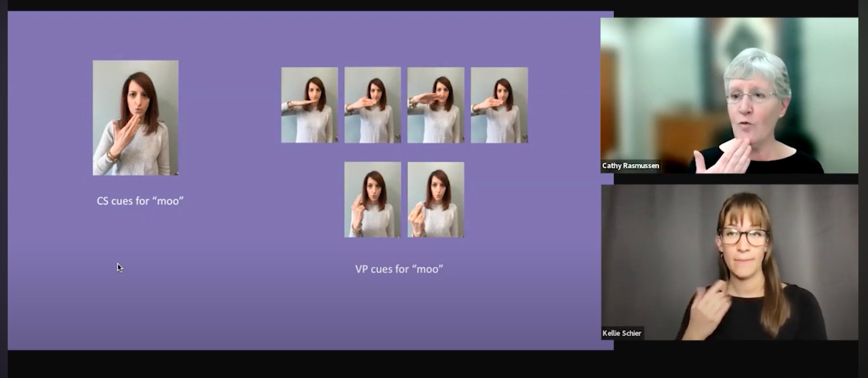
Task: Click the caption VP cues for "moo"
Action: tap(399, 269)
